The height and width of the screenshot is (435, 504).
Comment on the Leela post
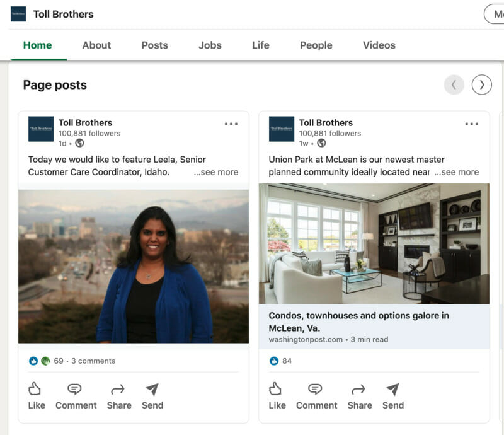[76, 396]
